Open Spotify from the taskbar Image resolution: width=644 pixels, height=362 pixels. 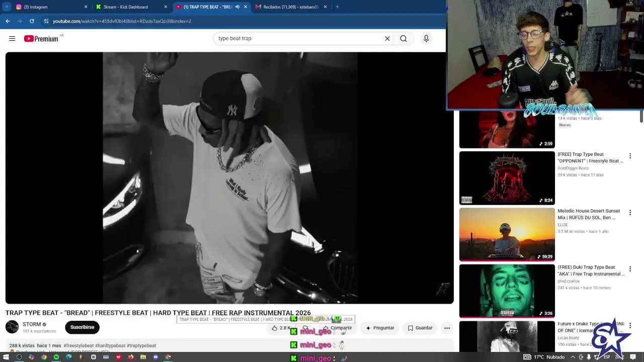[x=56, y=357]
